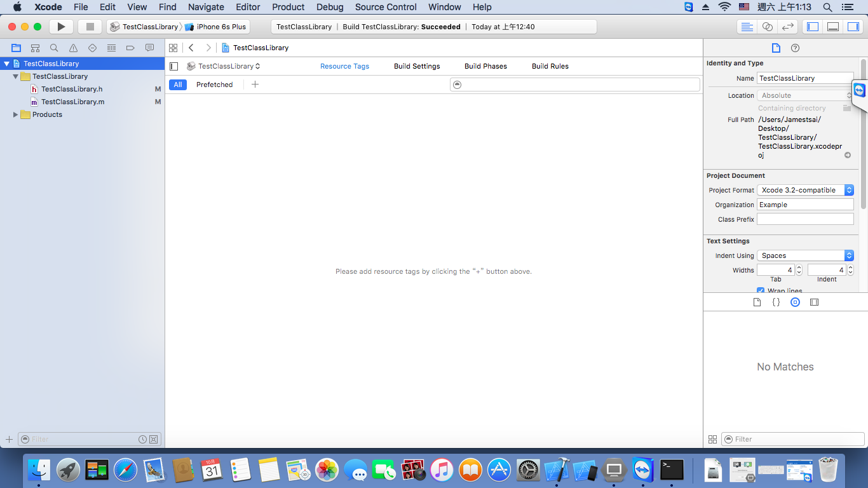Select the TestClassLibrary.h file
This screenshot has width=868, height=488.
72,89
